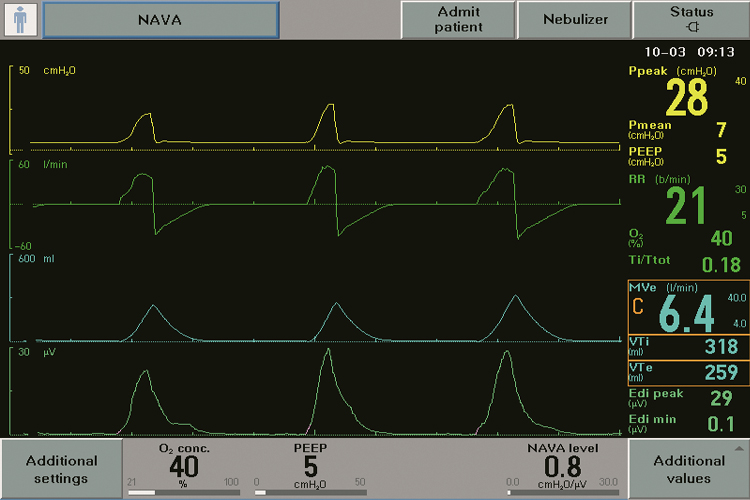Click the NAVA level slider bar
750x500 pixels.
[563, 493]
